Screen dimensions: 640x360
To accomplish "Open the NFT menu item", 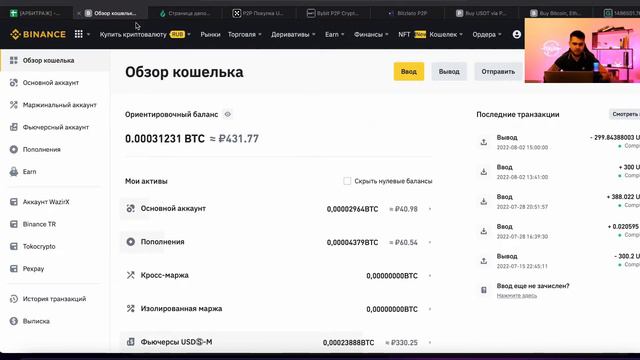I will [x=404, y=35].
